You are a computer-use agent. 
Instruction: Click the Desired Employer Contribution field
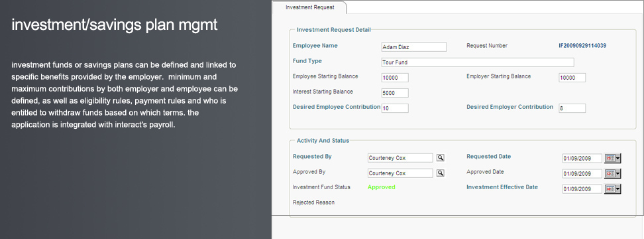[572, 108]
